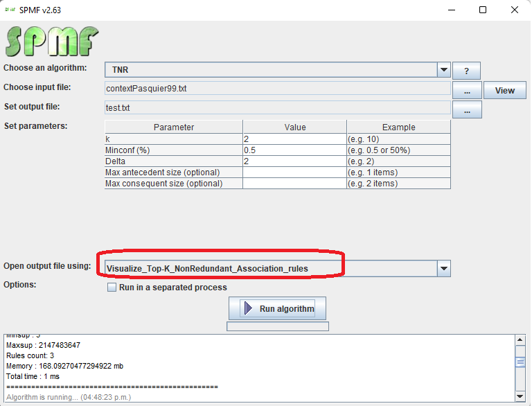The image size is (532, 406).
Task: Click the log scrollbar down arrow
Action: [520, 396]
